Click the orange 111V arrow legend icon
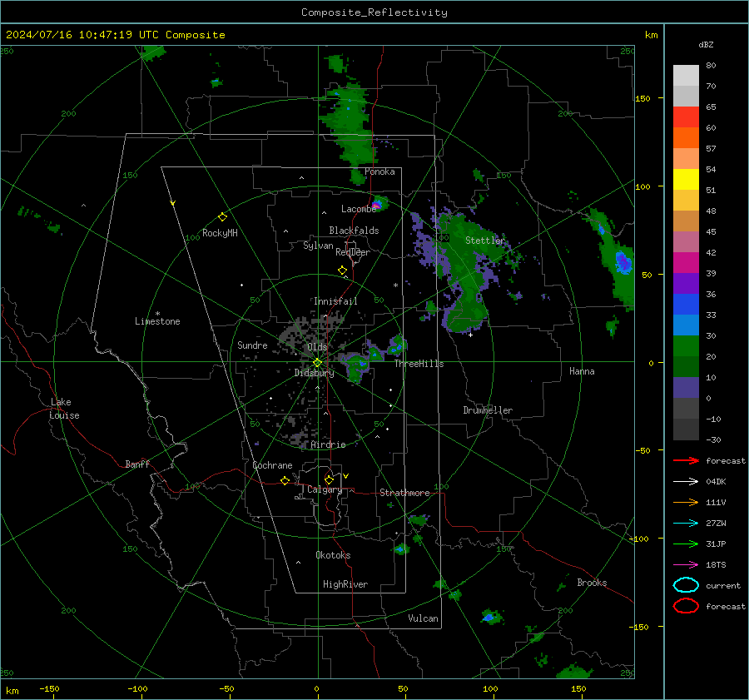The image size is (749, 700). [x=686, y=502]
